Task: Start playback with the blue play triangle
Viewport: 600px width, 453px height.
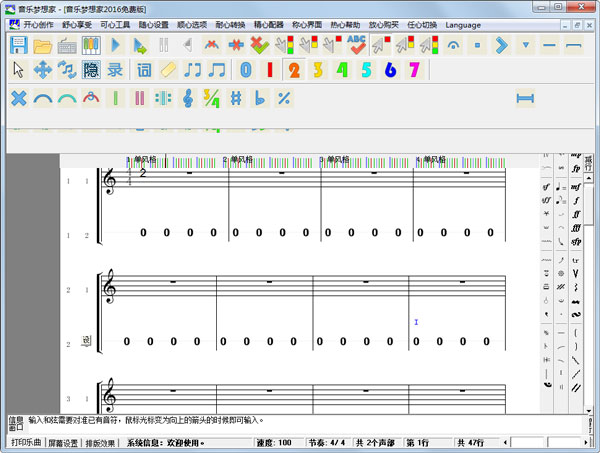Action: [115, 45]
